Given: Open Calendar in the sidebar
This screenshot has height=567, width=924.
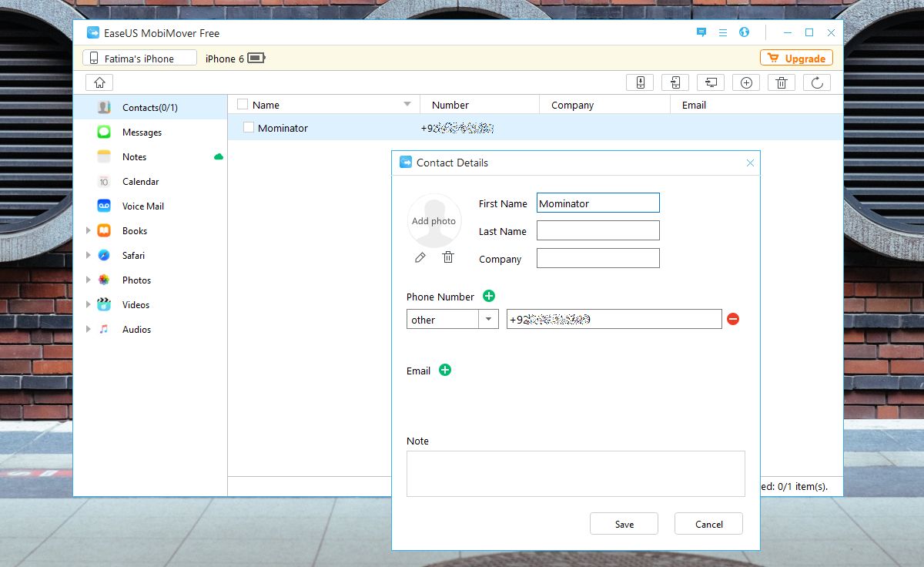Looking at the screenshot, I should tap(150, 181).
